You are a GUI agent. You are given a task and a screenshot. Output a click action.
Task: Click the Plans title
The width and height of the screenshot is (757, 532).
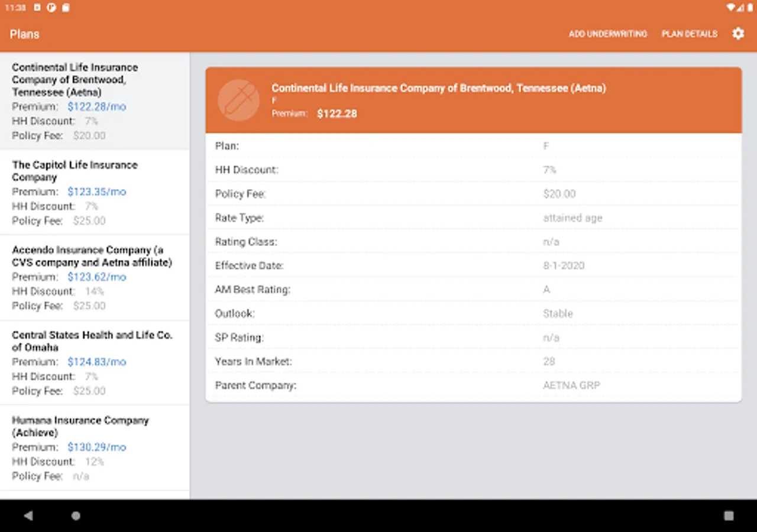pos(25,34)
